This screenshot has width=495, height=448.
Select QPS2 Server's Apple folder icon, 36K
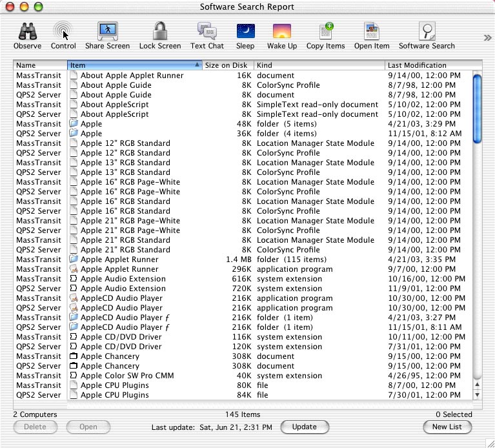[x=74, y=133]
